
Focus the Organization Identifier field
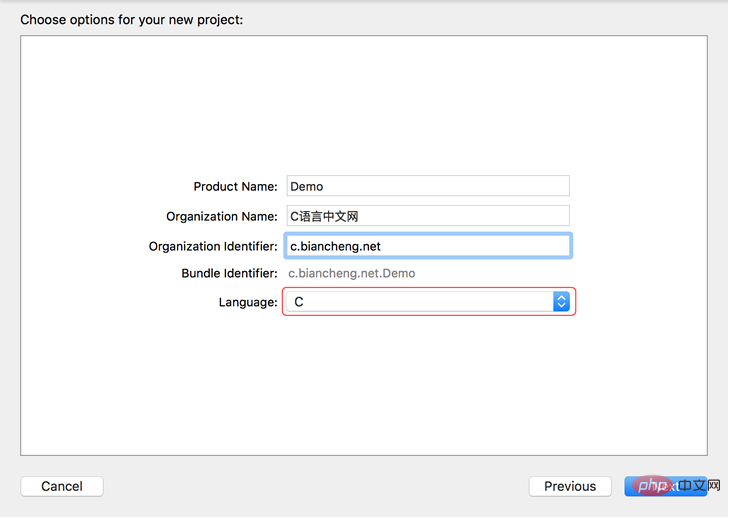click(428, 246)
